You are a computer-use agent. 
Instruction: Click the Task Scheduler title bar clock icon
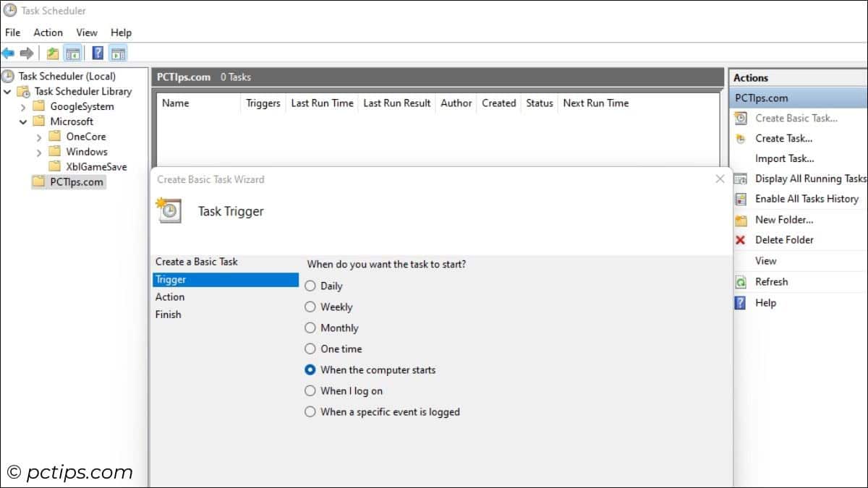click(x=9, y=10)
